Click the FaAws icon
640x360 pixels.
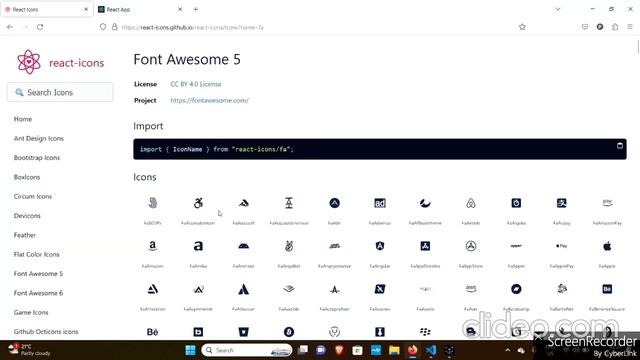click(x=471, y=289)
